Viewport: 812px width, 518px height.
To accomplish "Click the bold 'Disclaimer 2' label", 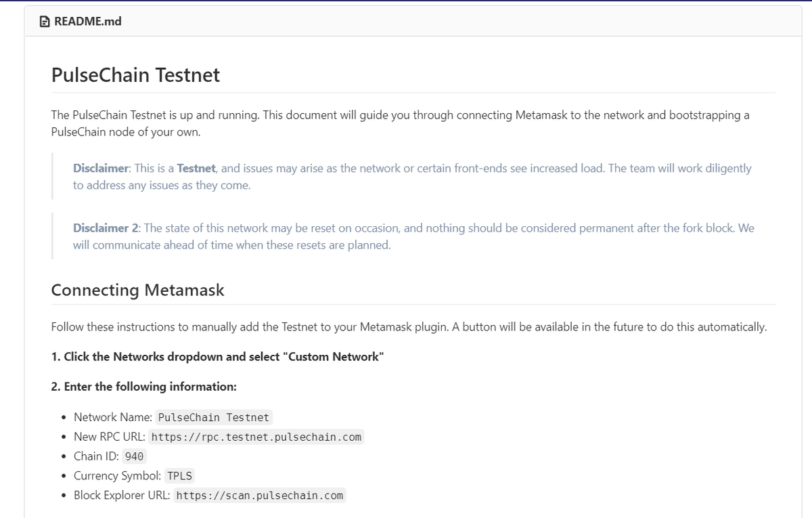I will (106, 228).
